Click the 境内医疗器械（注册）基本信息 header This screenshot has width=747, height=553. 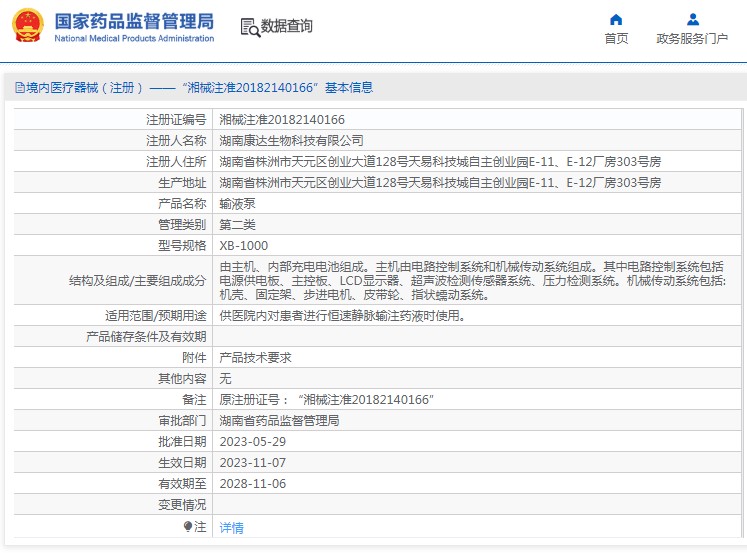194,88
